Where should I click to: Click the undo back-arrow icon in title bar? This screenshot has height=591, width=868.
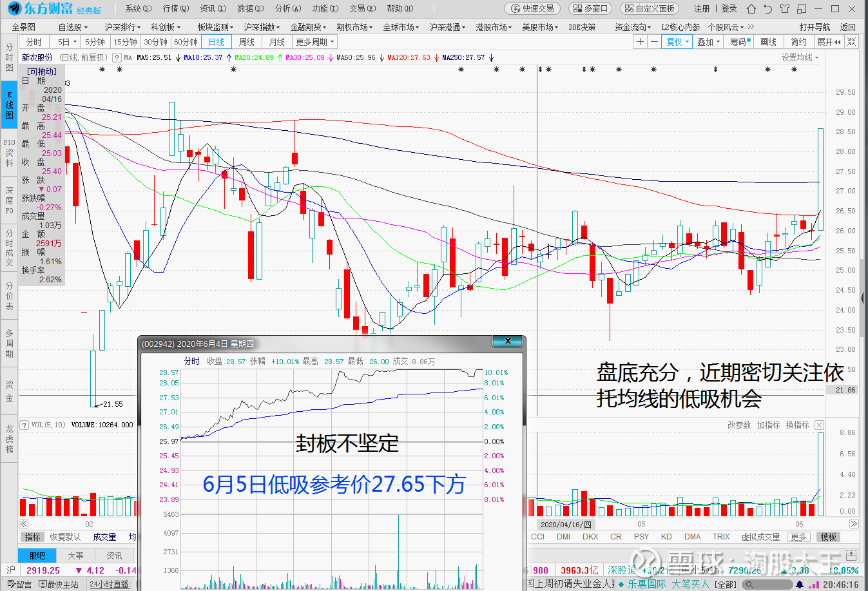coord(767,8)
